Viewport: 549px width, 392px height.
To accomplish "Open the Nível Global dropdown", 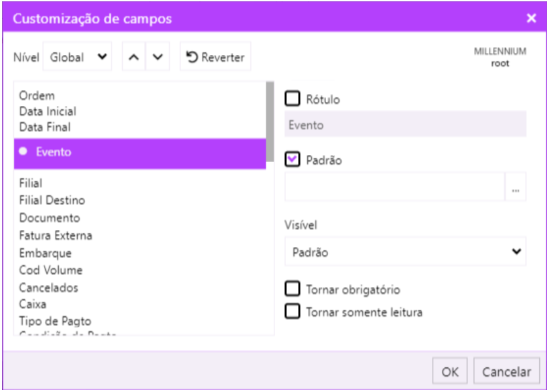I will pyautogui.click(x=78, y=57).
